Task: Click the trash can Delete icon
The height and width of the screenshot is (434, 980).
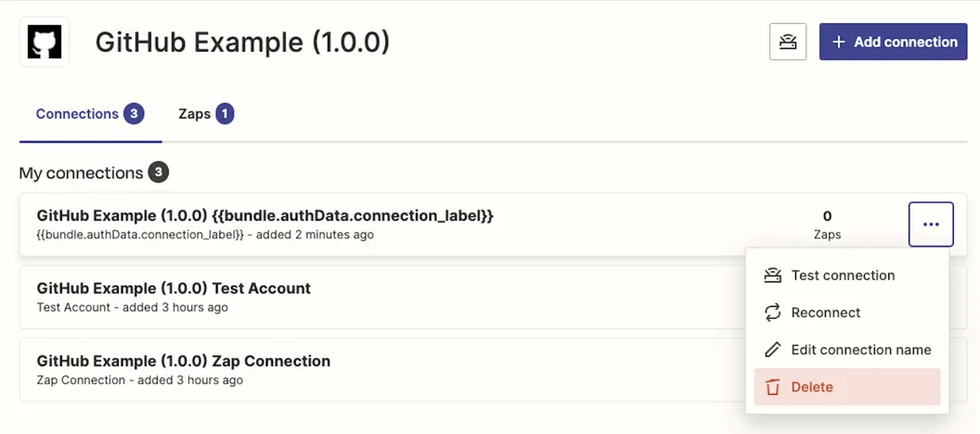Action: 772,387
